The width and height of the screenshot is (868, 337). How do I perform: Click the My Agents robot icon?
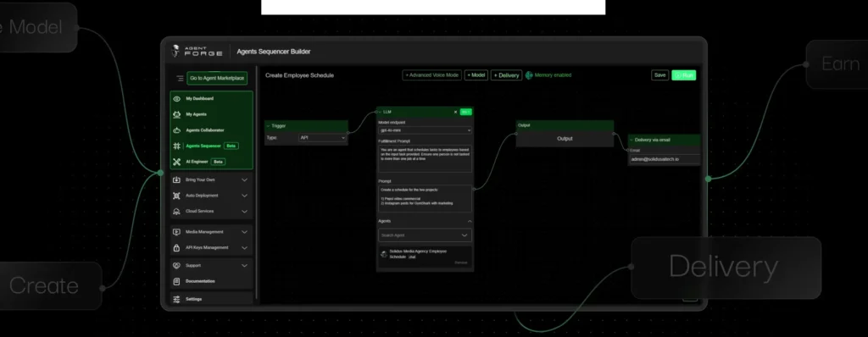(x=176, y=114)
